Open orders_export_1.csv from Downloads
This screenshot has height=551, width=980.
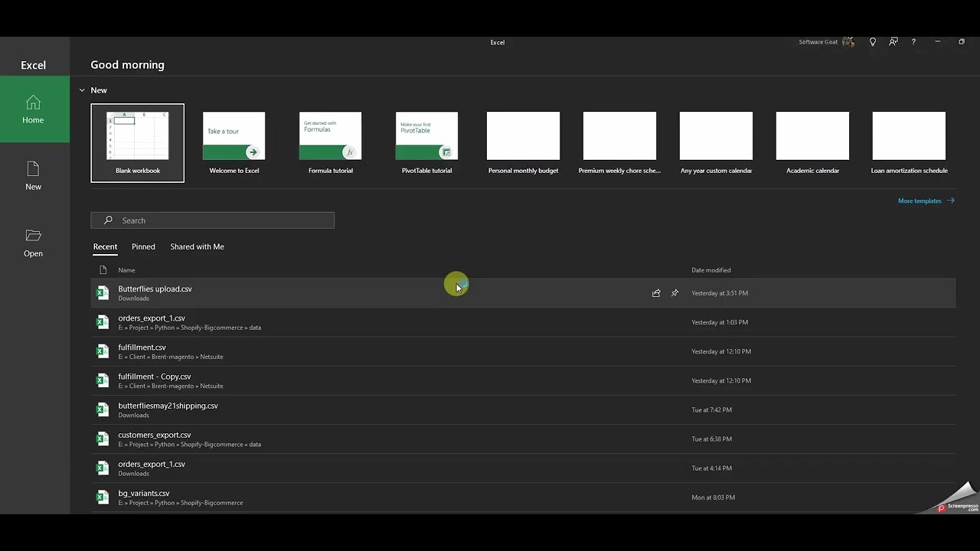click(x=523, y=468)
